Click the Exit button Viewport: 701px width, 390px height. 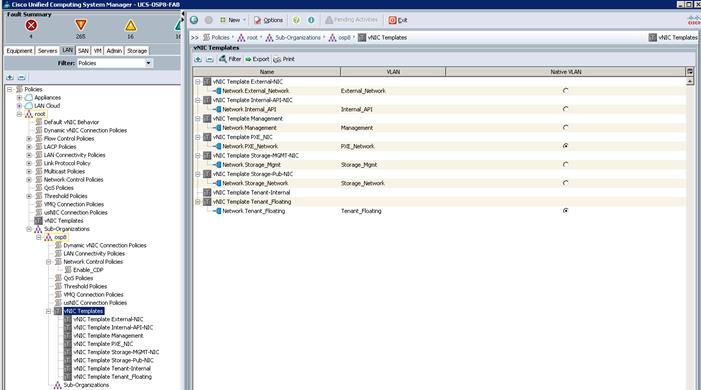point(398,20)
